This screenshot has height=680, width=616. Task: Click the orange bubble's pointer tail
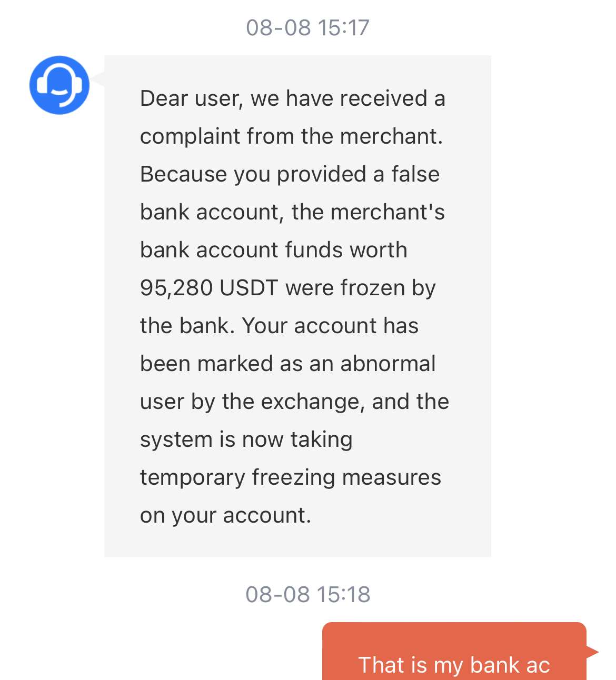pos(593,652)
